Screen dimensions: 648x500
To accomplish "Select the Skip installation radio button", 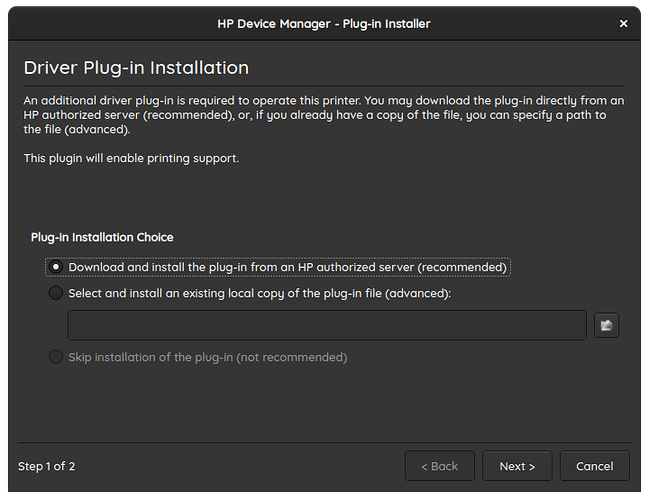I will click(56, 357).
